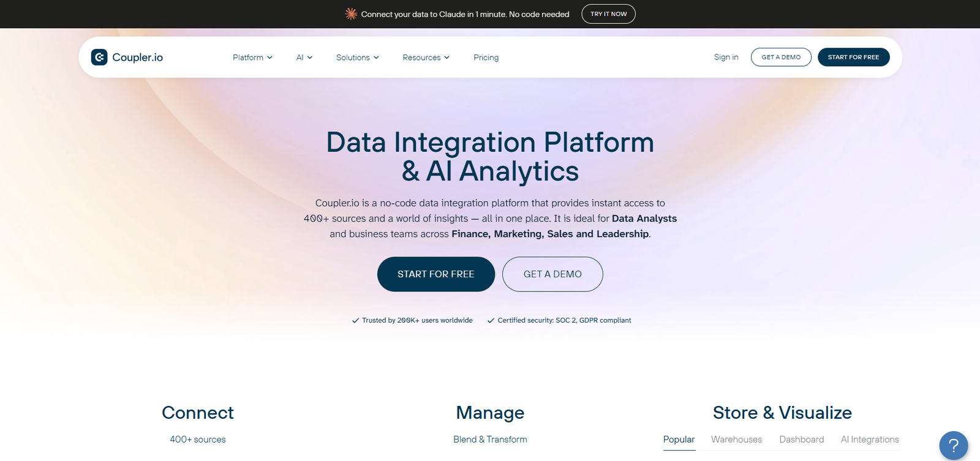Click the Coupler.io brand name text
The image size is (980, 461).
(x=138, y=58)
